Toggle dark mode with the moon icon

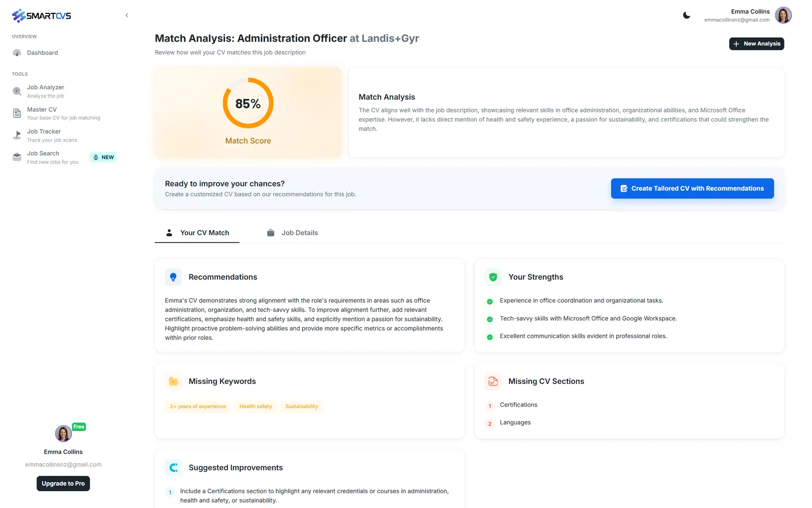[686, 15]
